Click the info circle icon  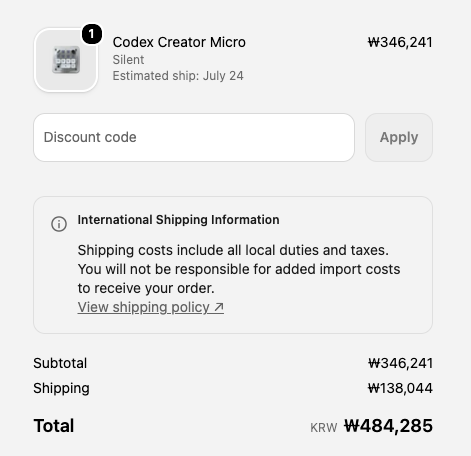(x=59, y=224)
